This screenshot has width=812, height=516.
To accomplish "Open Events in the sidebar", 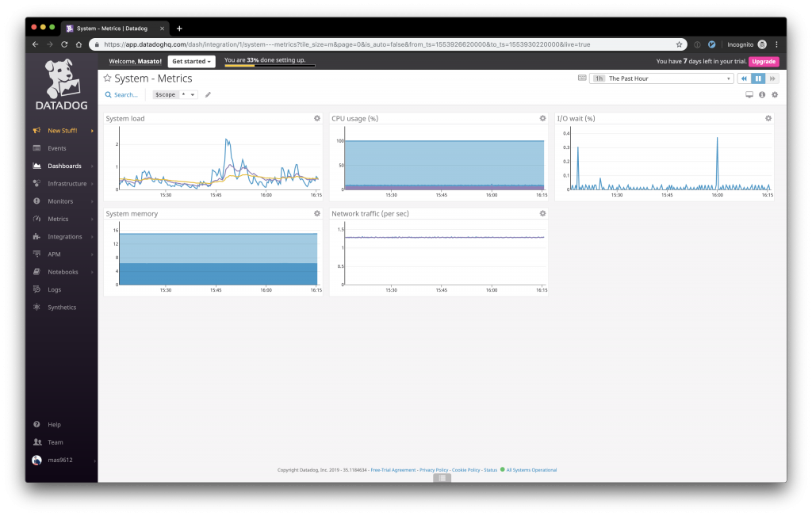I will [x=56, y=148].
